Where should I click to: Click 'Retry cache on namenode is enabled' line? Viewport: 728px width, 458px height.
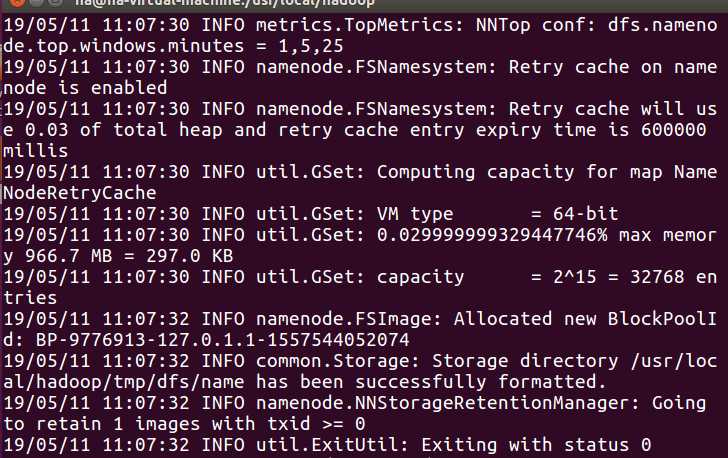pyautogui.click(x=360, y=77)
